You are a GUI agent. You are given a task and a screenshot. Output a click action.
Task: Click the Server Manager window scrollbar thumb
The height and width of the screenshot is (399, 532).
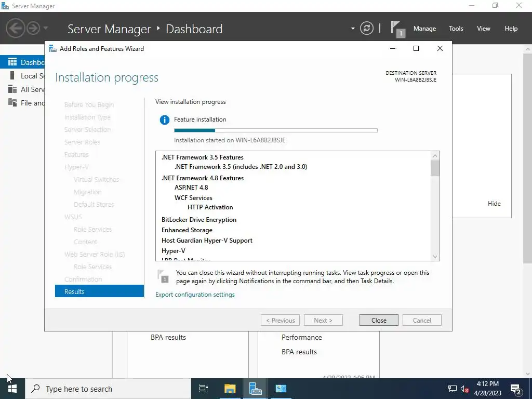528,158
